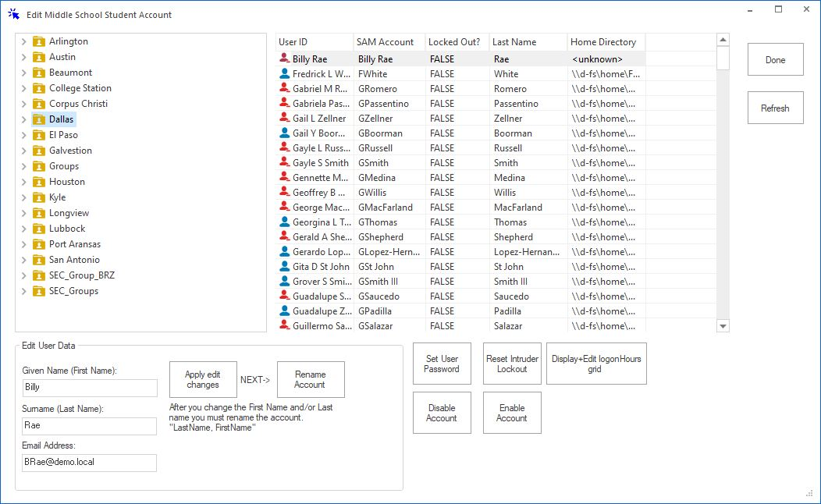Click user icon next to Gail Y Boor...
This screenshot has height=504, width=821.
pos(284,133)
